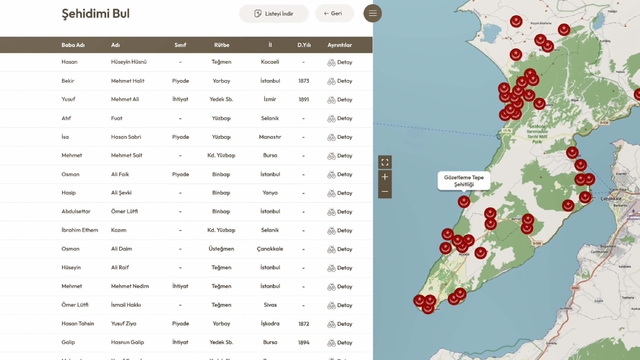Image resolution: width=640 pixels, height=360 pixels.
Task: Click the Gözetleme Tepe Şehitliği tooltip label
Action: (464, 181)
